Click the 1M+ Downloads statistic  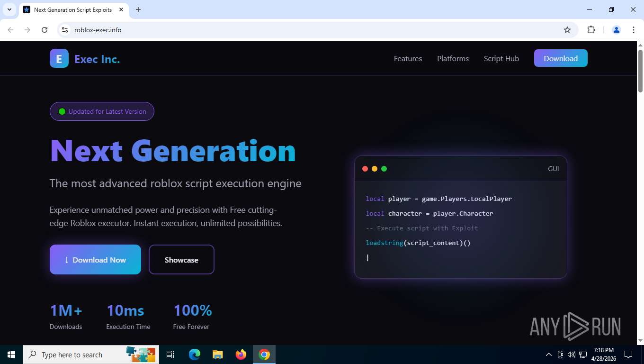(x=66, y=316)
